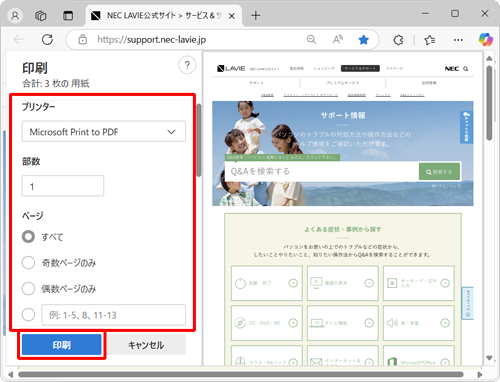The height and width of the screenshot is (382, 500).
Task: Open the tab actions menu icon
Action: tap(68, 16)
